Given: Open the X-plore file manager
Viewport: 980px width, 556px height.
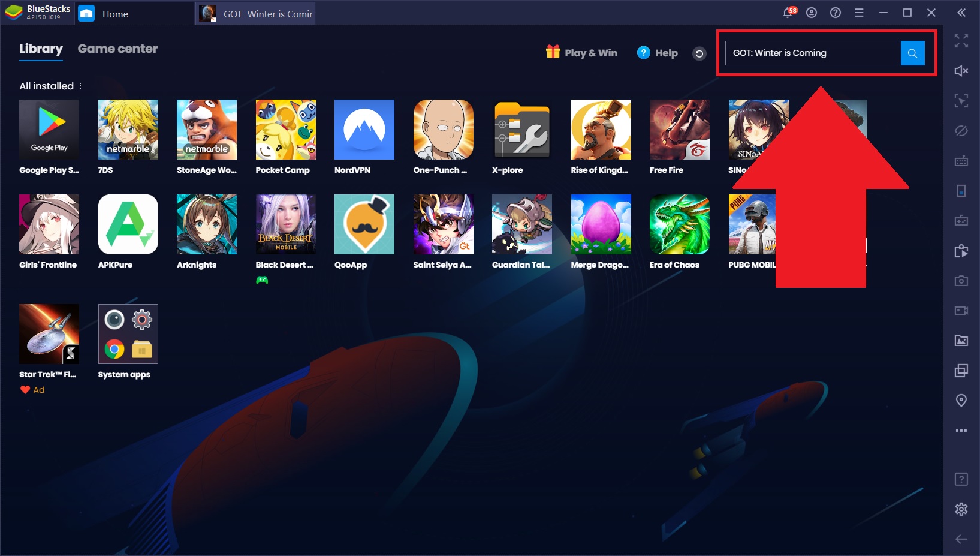Looking at the screenshot, I should (522, 130).
